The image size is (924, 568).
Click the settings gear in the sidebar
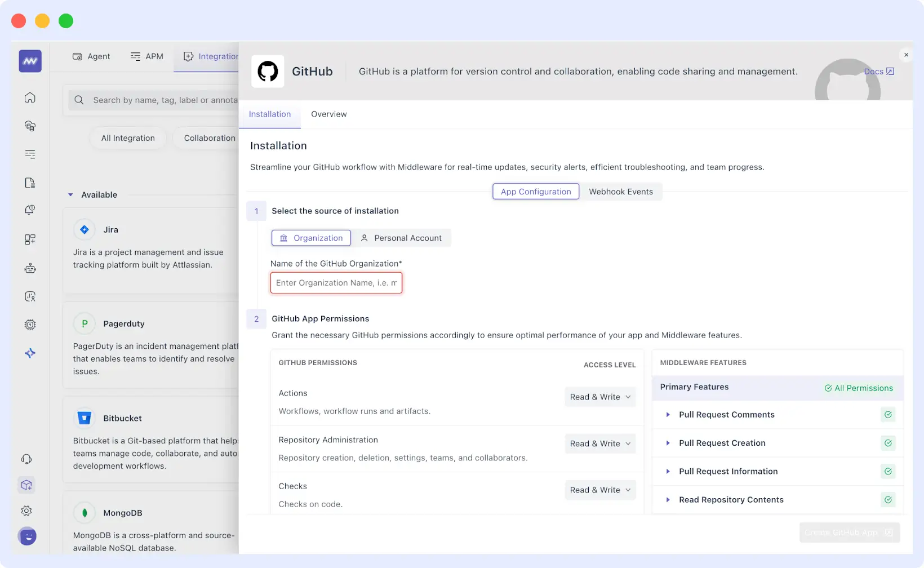pos(26,511)
